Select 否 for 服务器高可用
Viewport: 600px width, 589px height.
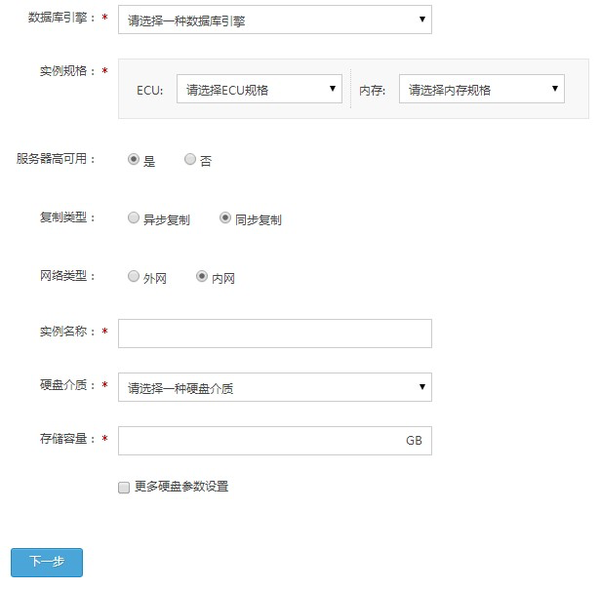click(x=190, y=159)
